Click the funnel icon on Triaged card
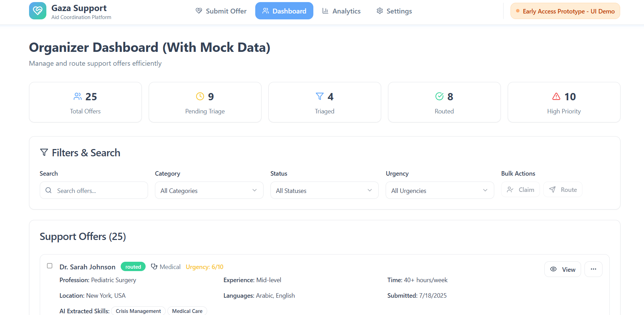Image resolution: width=644 pixels, height=315 pixels. pyautogui.click(x=320, y=96)
